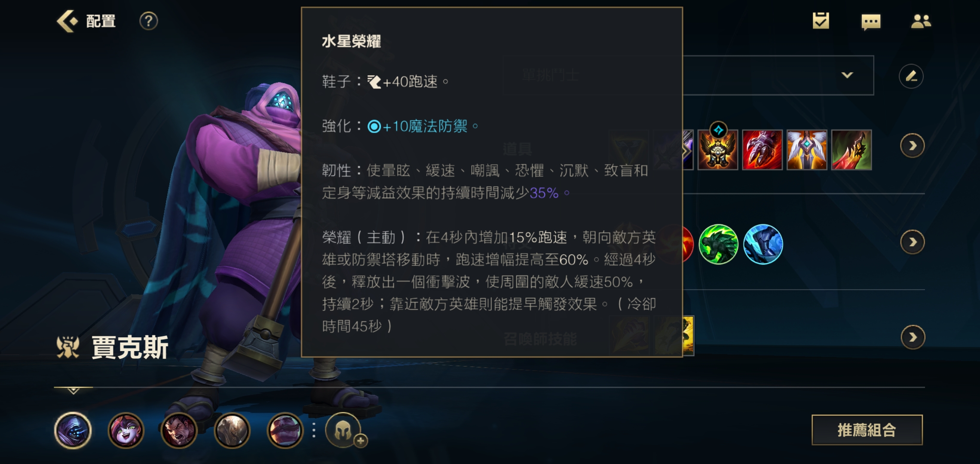
Task: Select the red-green blade item icon
Action: (851, 150)
